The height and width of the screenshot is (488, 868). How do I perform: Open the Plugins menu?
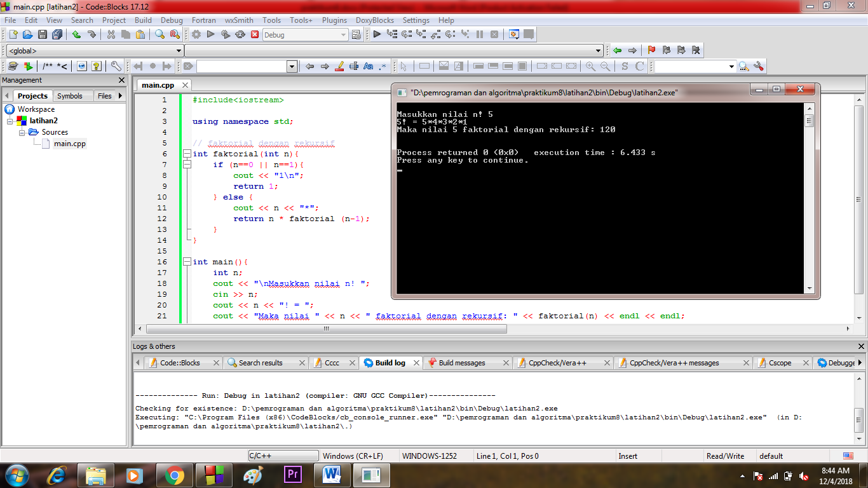click(x=334, y=20)
